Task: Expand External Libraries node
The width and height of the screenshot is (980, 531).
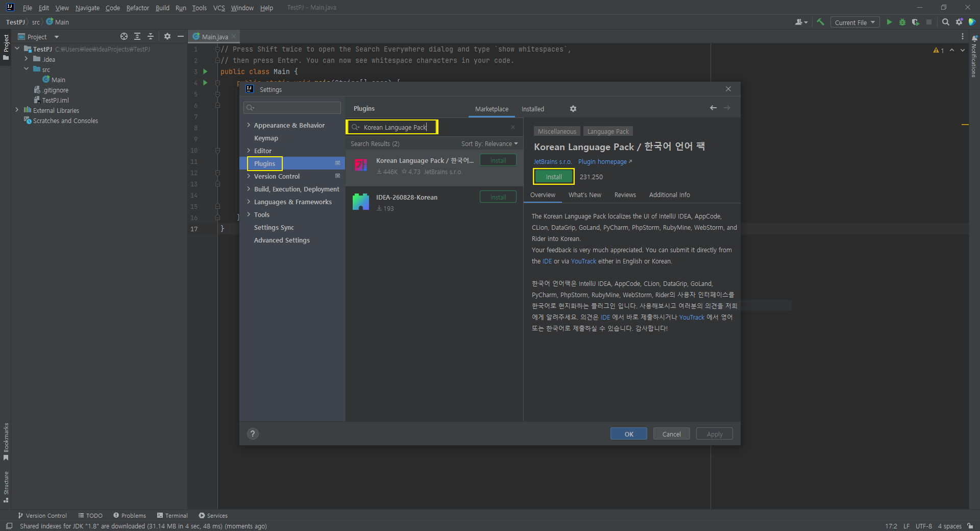Action: click(x=17, y=110)
